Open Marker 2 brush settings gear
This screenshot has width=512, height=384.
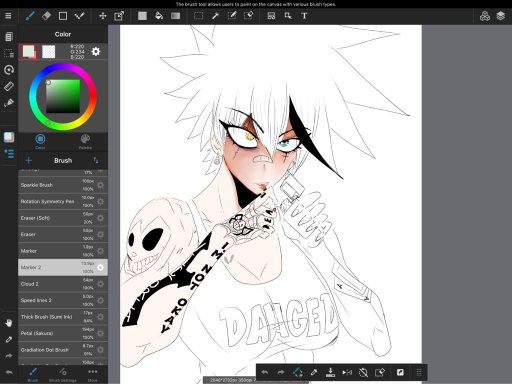click(x=100, y=267)
